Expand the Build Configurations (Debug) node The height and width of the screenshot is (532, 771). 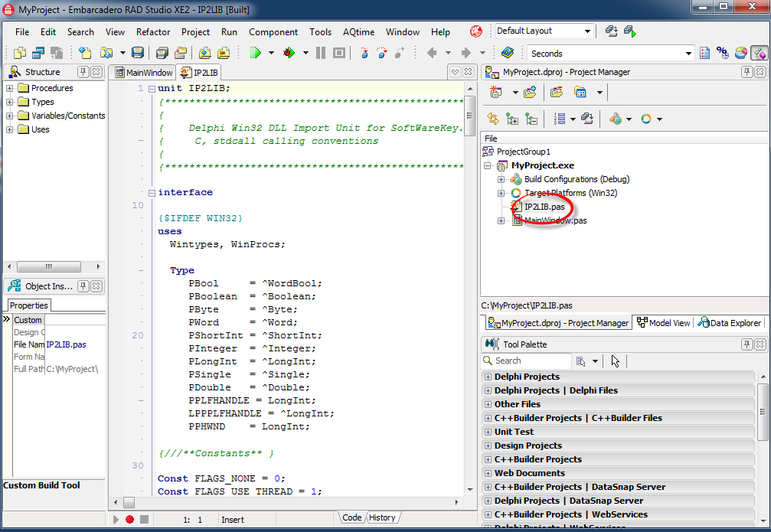501,179
